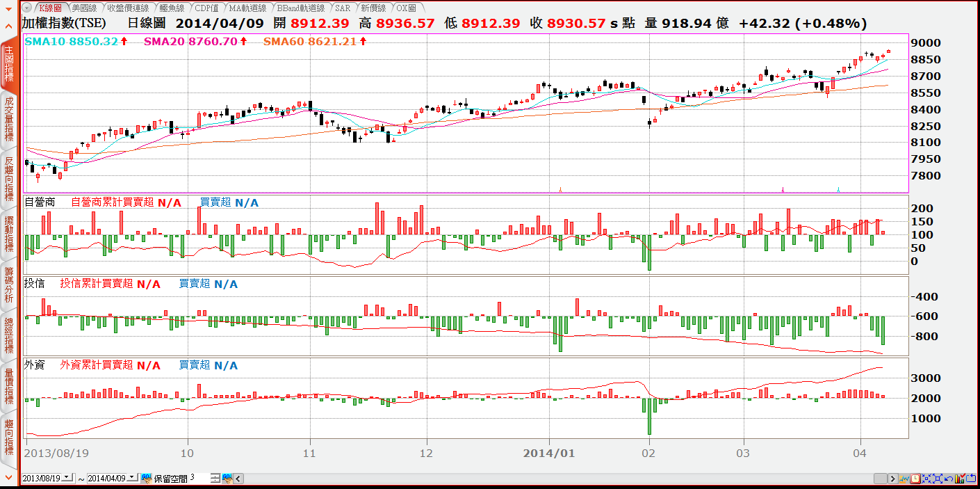Click the GO button after 保留空間
The image size is (980, 489).
pos(227,478)
